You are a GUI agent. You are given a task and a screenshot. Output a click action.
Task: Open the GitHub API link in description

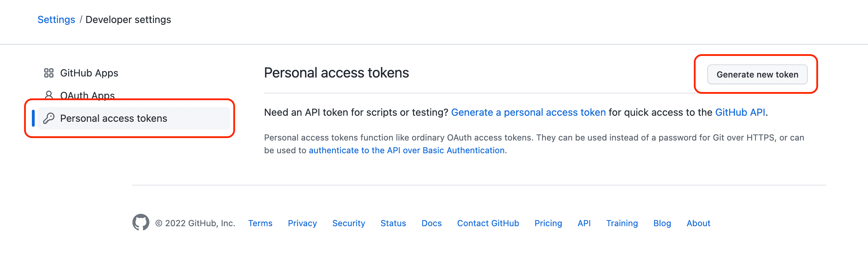point(740,113)
